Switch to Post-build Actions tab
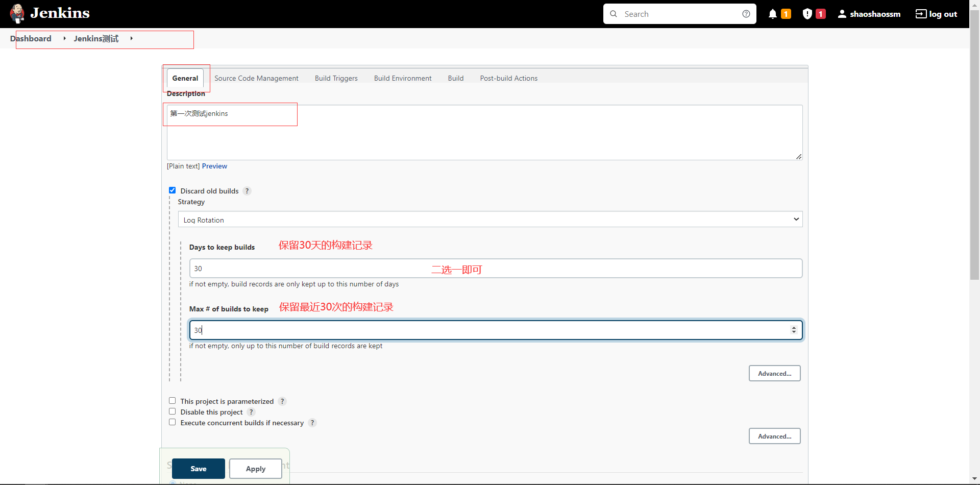Viewport: 980px width, 485px height. (509, 78)
